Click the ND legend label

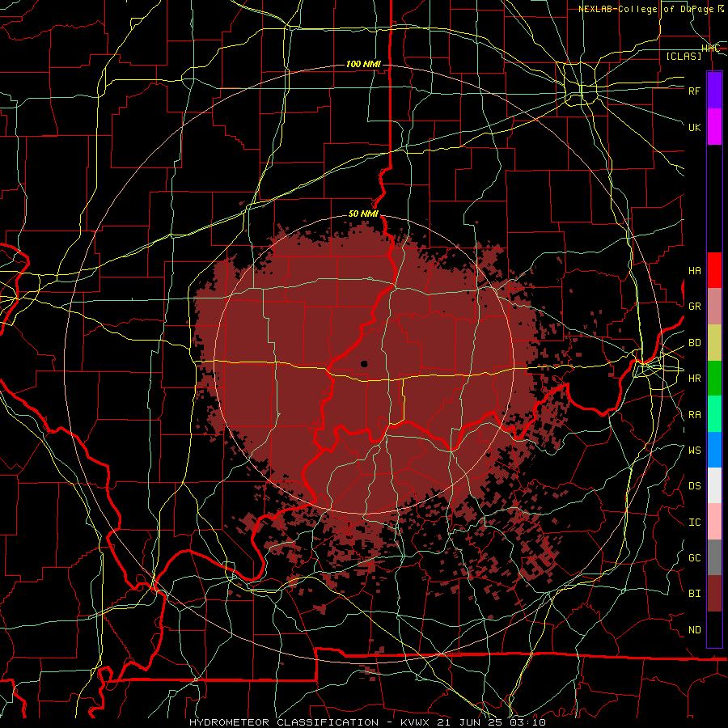[x=695, y=630]
